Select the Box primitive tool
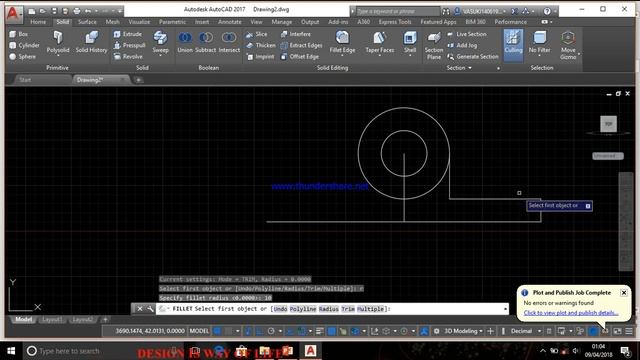Viewport: 640px width, 360px height. [x=19, y=34]
